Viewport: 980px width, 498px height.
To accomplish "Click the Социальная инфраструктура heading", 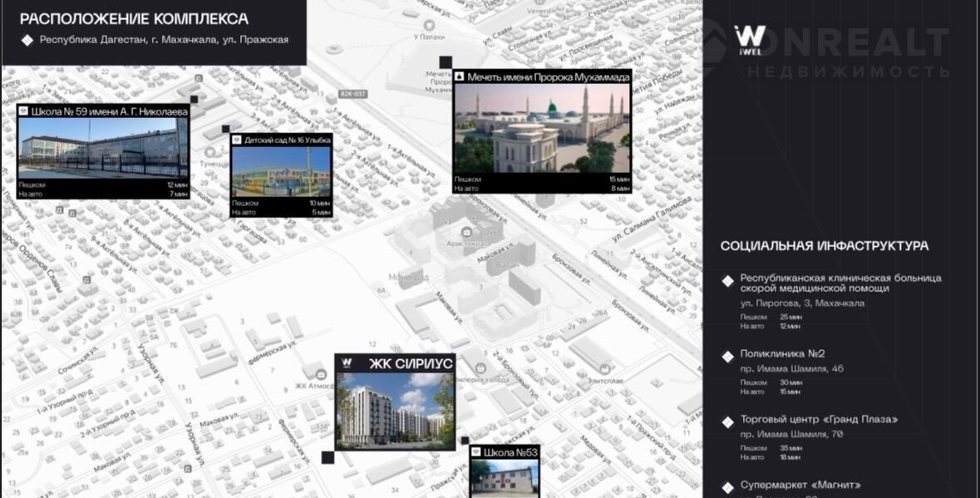I will click(824, 246).
